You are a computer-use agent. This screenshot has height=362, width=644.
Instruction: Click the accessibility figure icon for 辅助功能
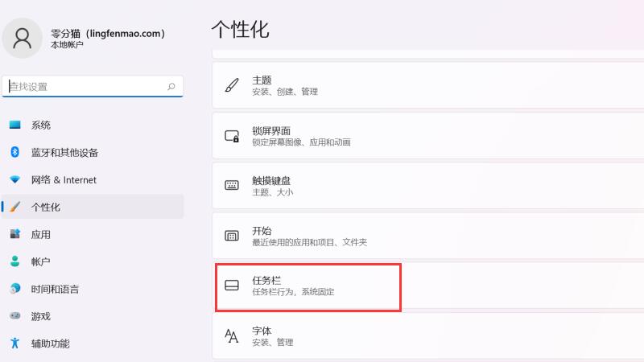[14, 343]
